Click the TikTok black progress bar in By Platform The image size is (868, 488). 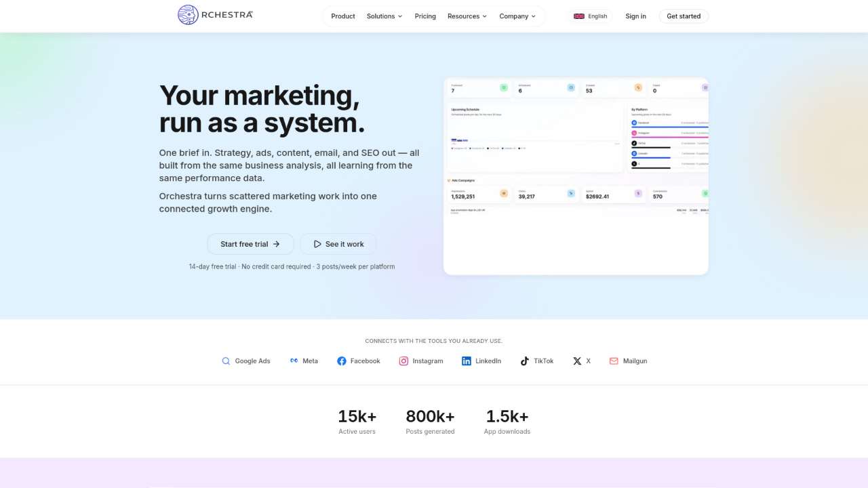point(651,147)
